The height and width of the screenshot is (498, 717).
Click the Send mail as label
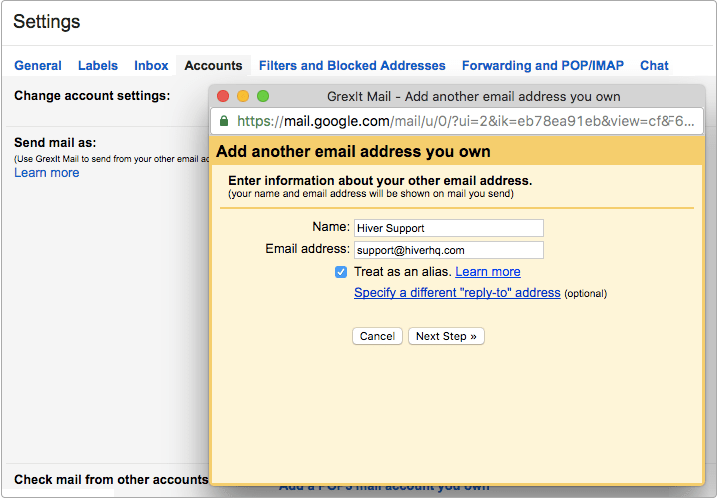pos(55,143)
